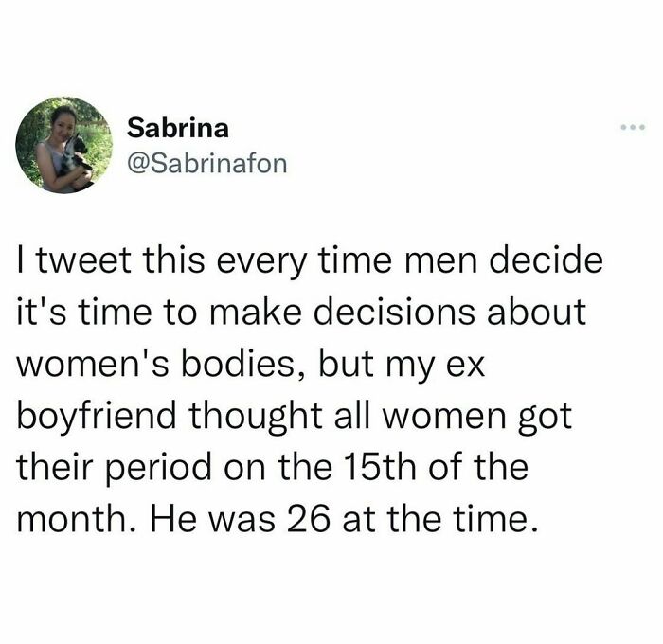Click the animal held in the avatar photo
The width and height of the screenshot is (663, 644).
pyautogui.click(x=75, y=157)
